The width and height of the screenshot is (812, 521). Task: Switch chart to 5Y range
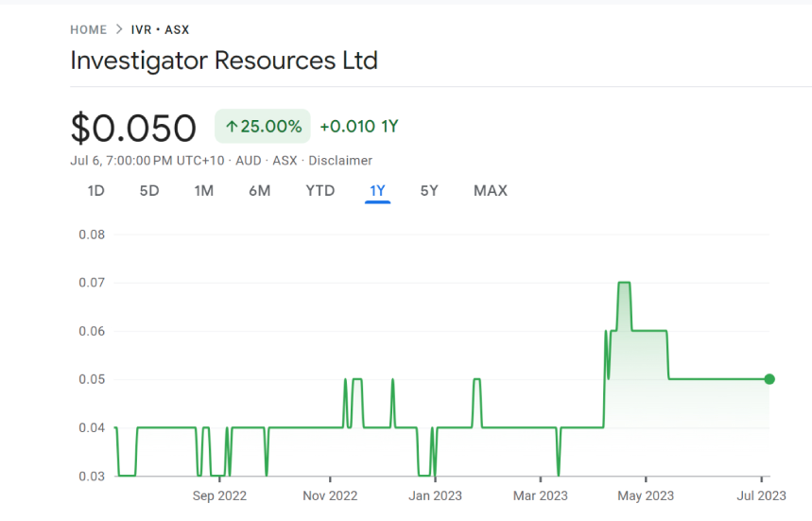pyautogui.click(x=429, y=191)
